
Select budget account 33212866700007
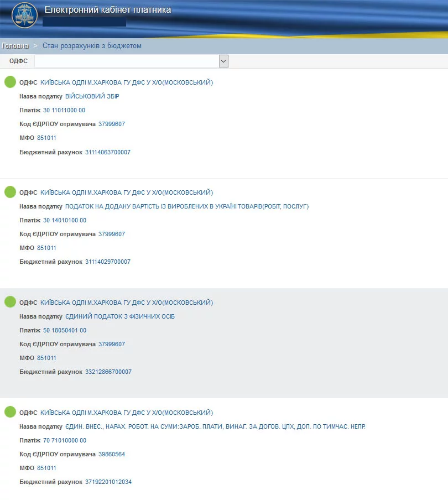(x=108, y=372)
